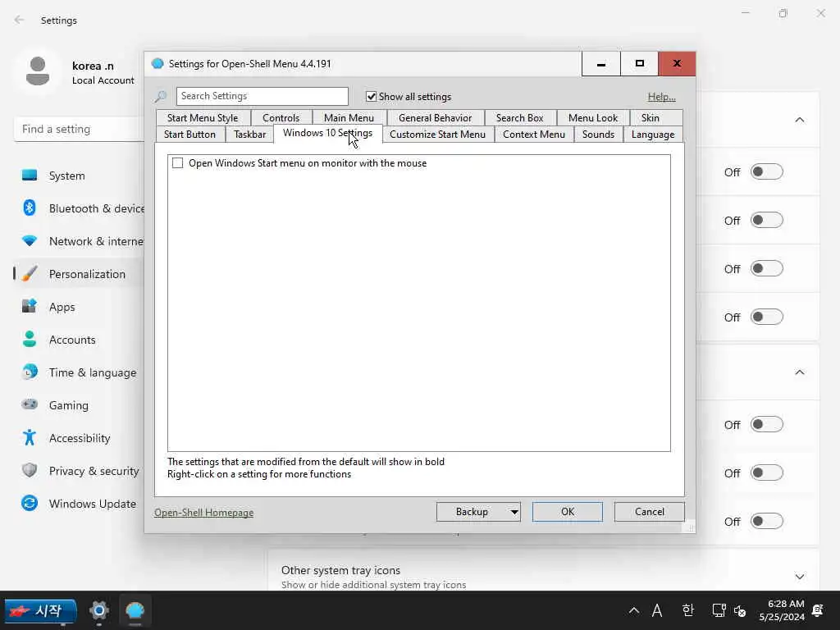Turn on the seventh Off toggle in Settings
840x630 pixels.
(x=767, y=521)
